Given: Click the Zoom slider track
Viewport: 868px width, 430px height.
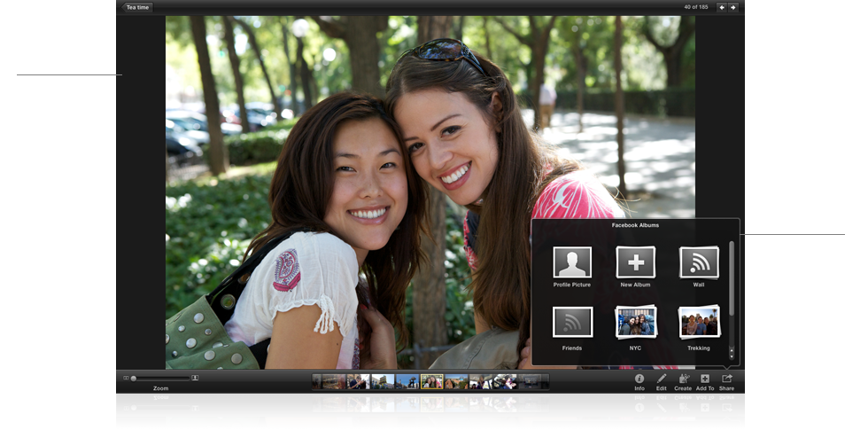Looking at the screenshot, I should 164,379.
